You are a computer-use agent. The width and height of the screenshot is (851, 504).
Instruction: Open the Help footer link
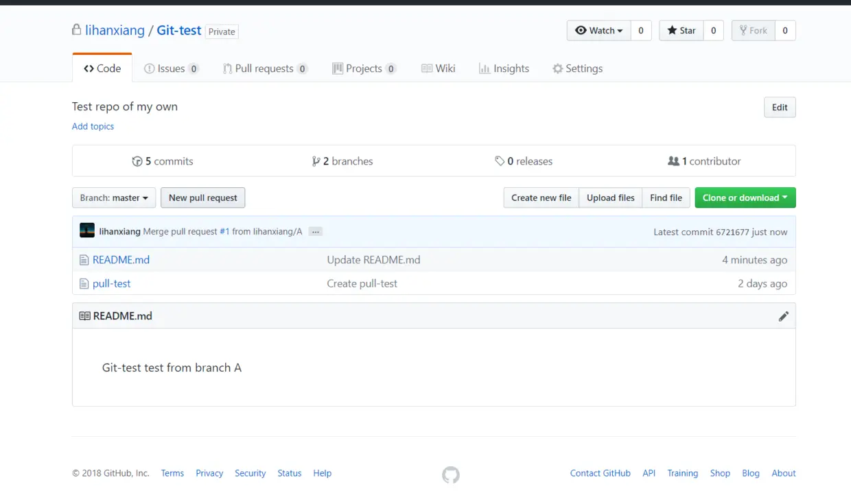click(323, 473)
